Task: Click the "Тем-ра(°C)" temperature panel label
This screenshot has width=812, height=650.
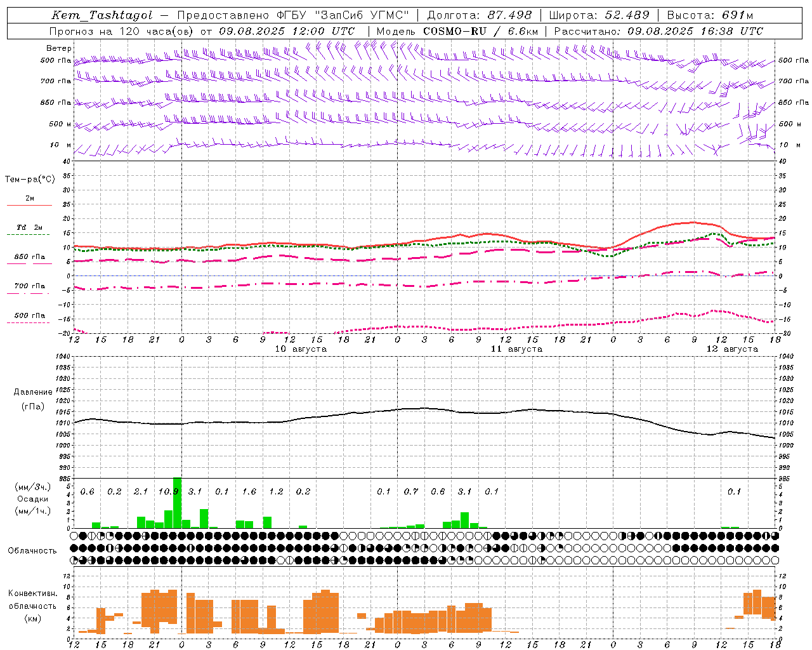Action: pos(30,180)
